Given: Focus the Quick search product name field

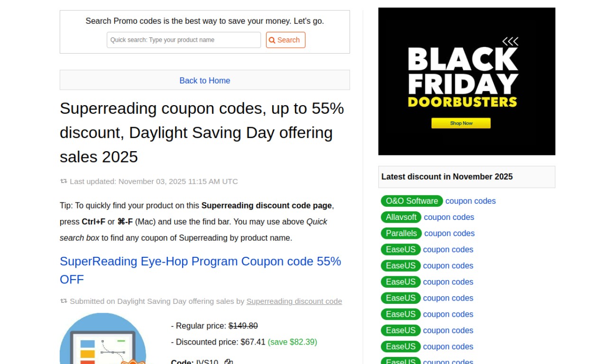Looking at the screenshot, I should (x=184, y=40).
